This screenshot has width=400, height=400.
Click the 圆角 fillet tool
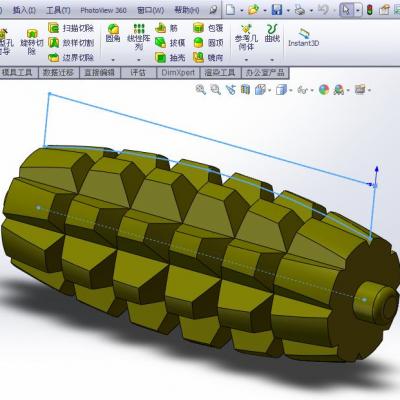(x=113, y=33)
